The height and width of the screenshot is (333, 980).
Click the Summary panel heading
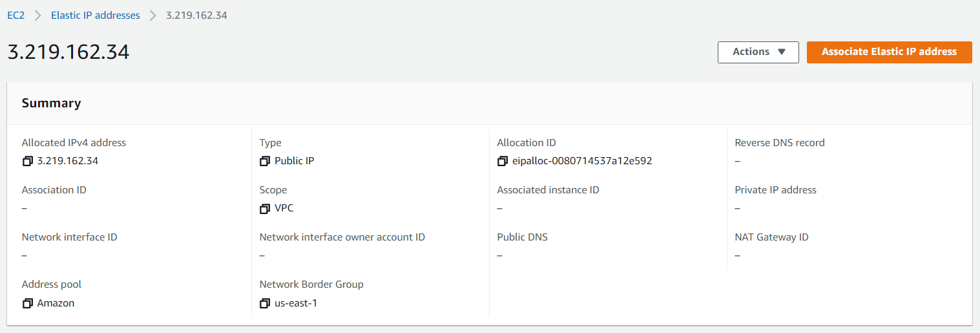pos(52,103)
